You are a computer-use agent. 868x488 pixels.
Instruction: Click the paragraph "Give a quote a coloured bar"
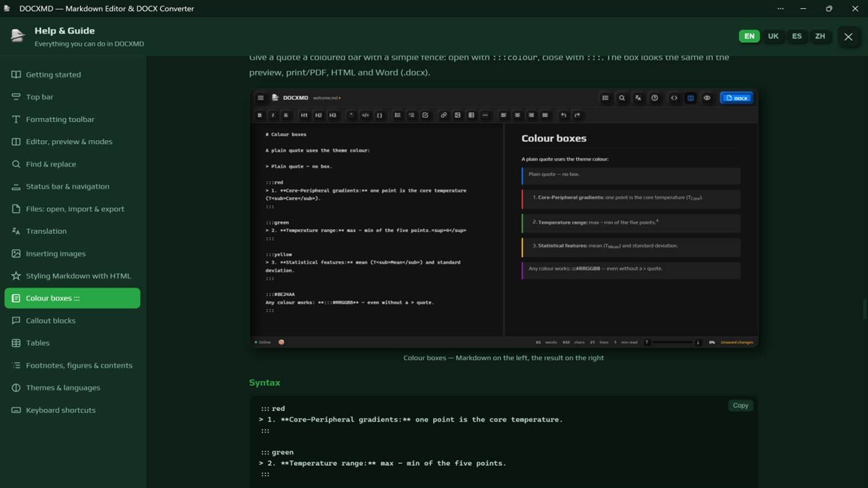[x=489, y=64]
